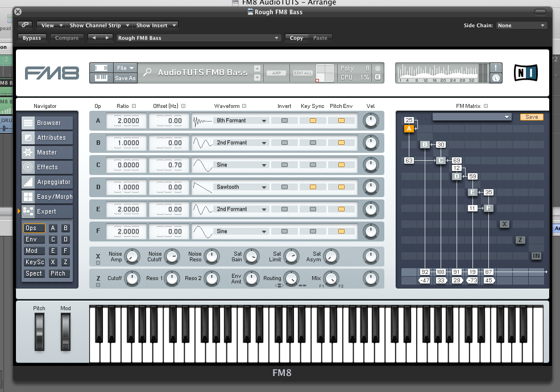Toggle the EDIT ALL button

pos(303,73)
